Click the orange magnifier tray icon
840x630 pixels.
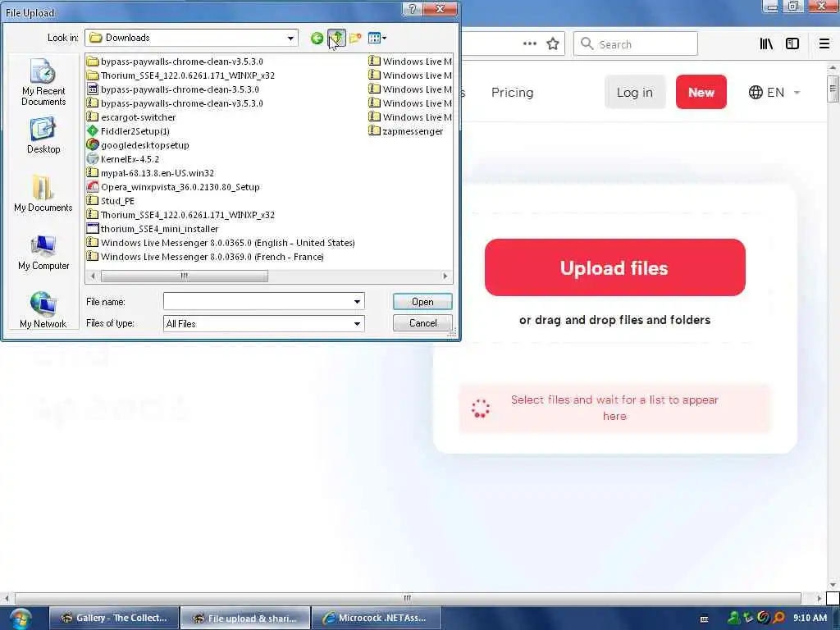coord(778,618)
